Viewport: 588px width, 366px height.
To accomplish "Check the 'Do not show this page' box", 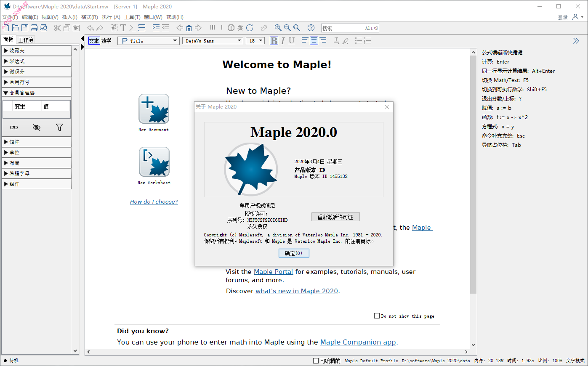I will (x=377, y=316).
